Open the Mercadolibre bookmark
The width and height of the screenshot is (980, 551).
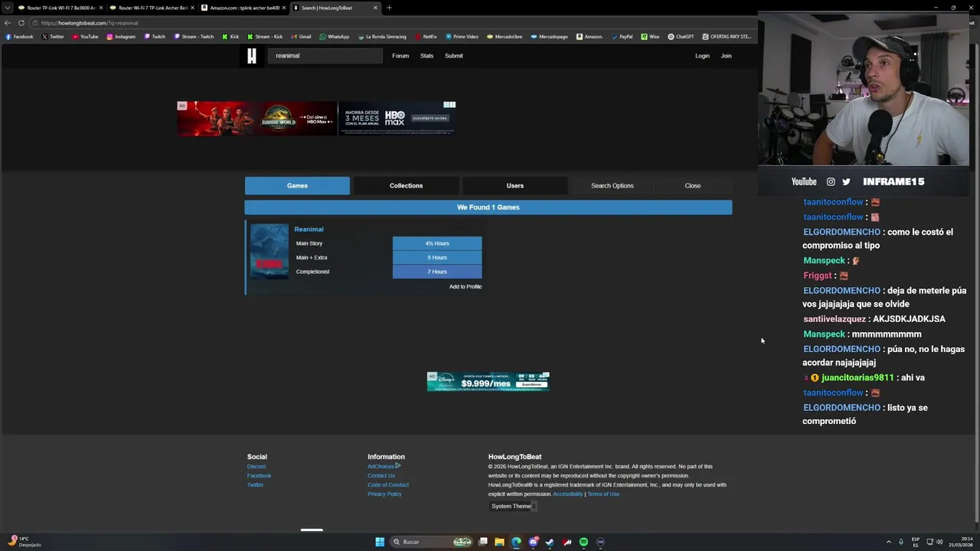pyautogui.click(x=505, y=37)
